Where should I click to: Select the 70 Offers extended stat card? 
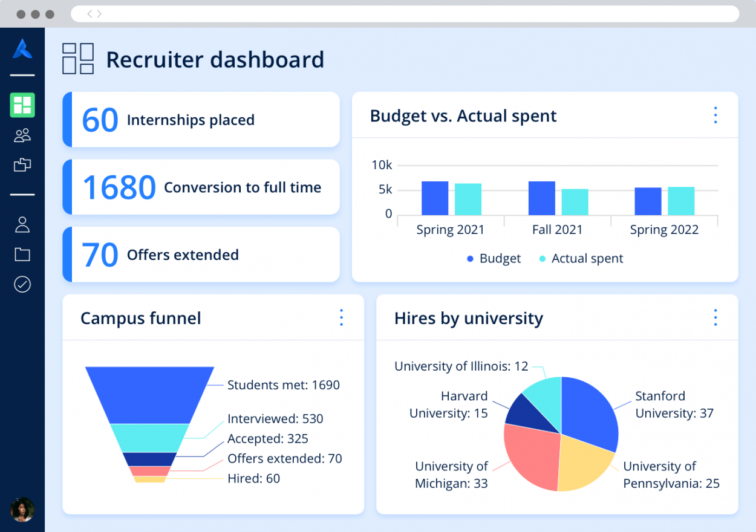pyautogui.click(x=201, y=254)
